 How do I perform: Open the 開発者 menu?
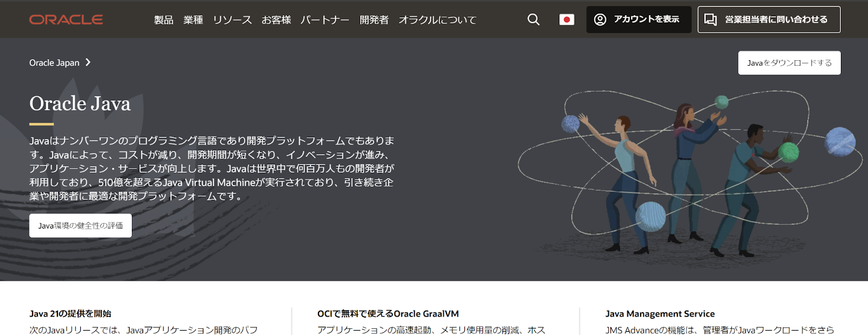coord(374,20)
